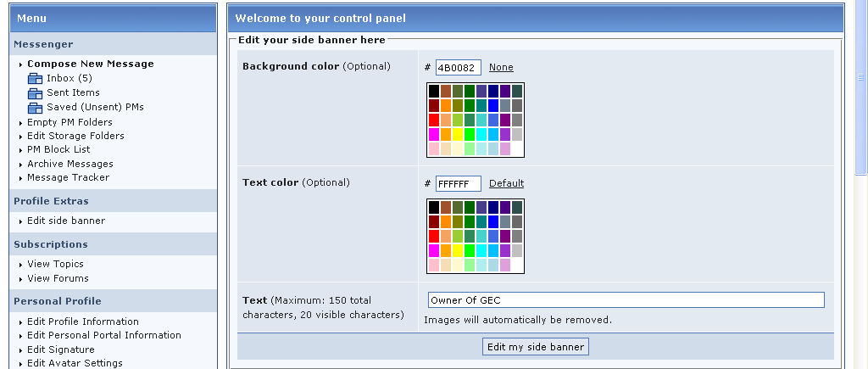Image resolution: width=868 pixels, height=369 pixels.
Task: Open Compose New Message
Action: (90, 64)
